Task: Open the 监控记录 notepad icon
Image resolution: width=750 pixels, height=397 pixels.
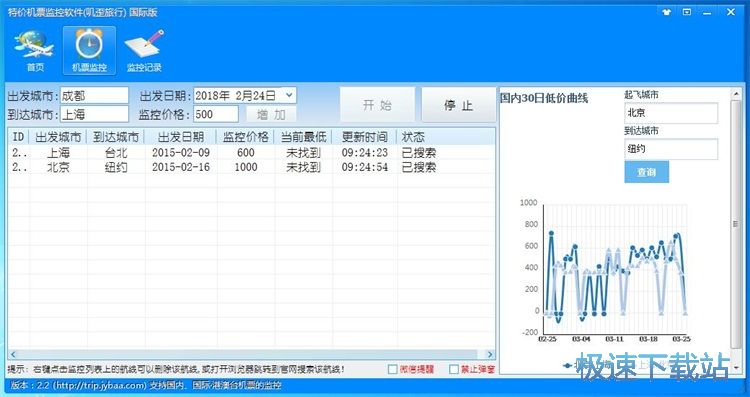Action: 144,50
